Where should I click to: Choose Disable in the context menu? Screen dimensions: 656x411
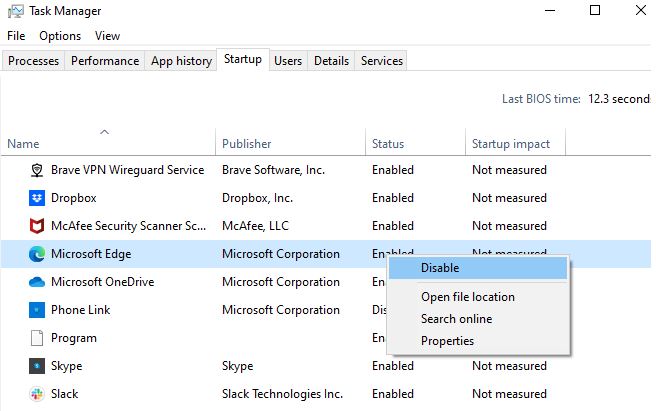coord(478,268)
